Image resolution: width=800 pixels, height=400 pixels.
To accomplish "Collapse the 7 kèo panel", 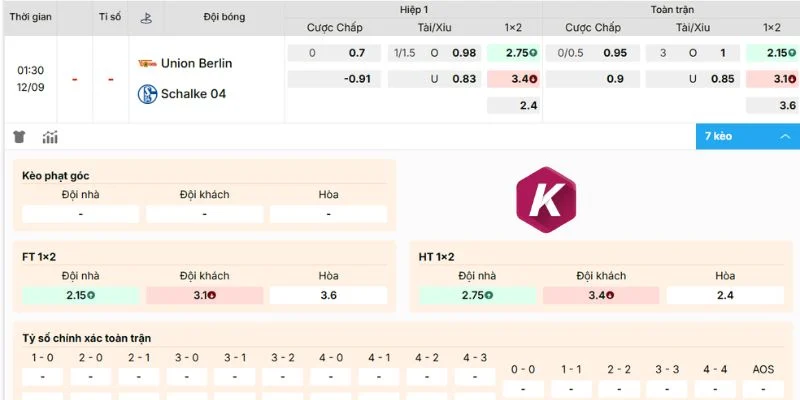I will [747, 136].
